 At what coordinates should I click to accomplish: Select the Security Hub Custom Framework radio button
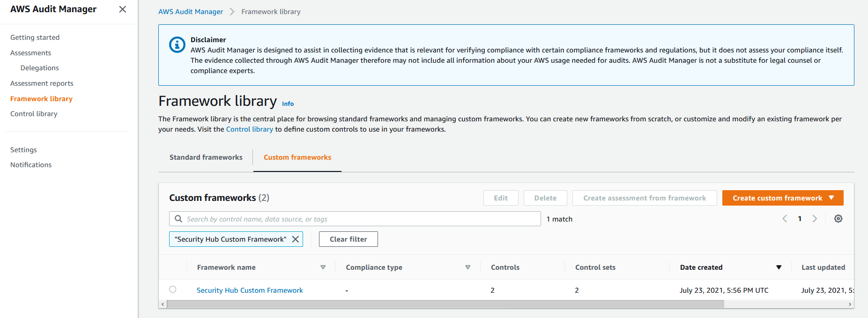coord(173,289)
